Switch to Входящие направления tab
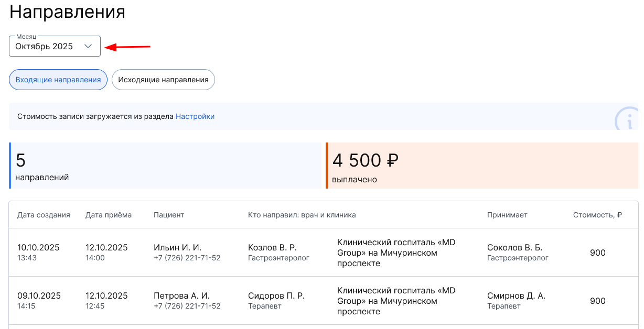 [58, 80]
